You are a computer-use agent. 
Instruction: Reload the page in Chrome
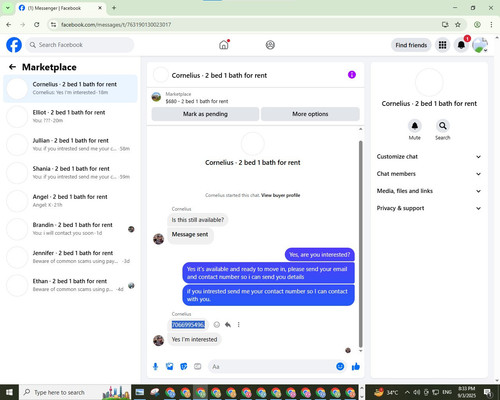coord(37,24)
